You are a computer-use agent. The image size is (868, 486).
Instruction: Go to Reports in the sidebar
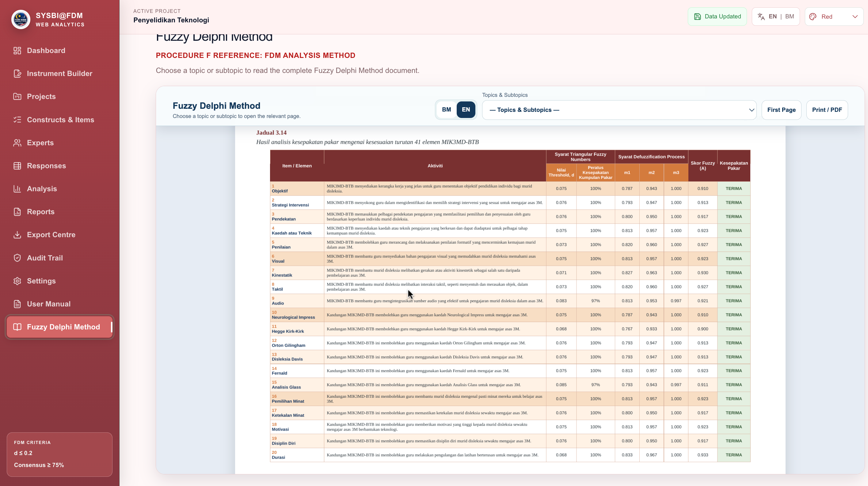59,212
